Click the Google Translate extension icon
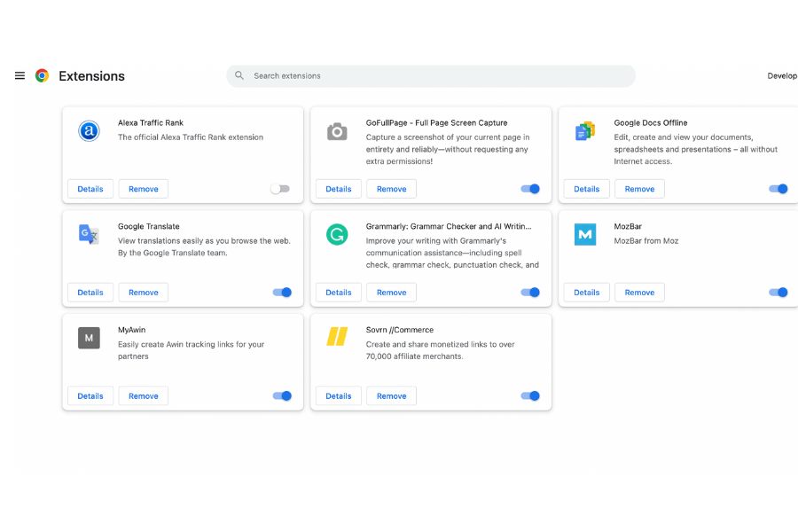 point(88,234)
